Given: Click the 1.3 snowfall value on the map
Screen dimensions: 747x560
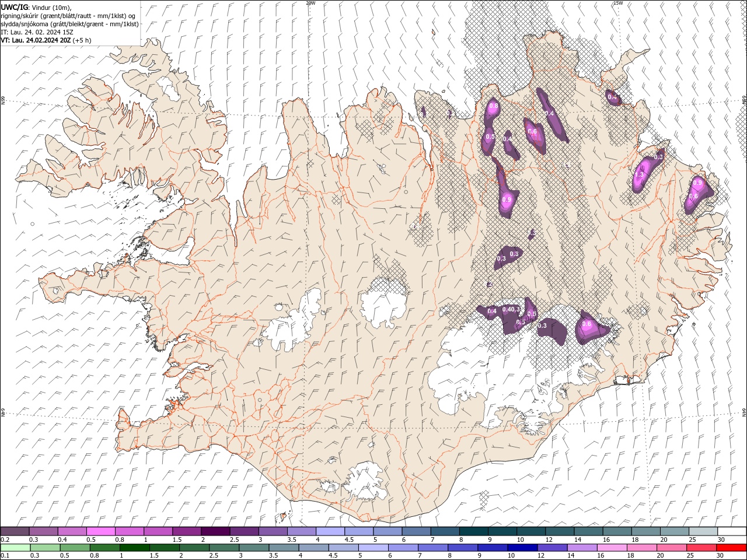Looking at the screenshot, I should point(639,174).
